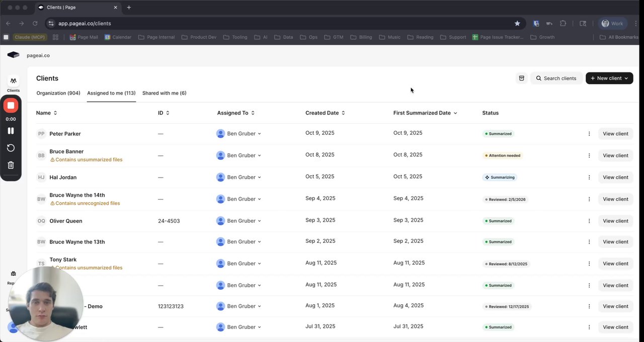The height and width of the screenshot is (342, 644).
Task: Switch to the Organization (904) tab
Action: pyautogui.click(x=58, y=93)
